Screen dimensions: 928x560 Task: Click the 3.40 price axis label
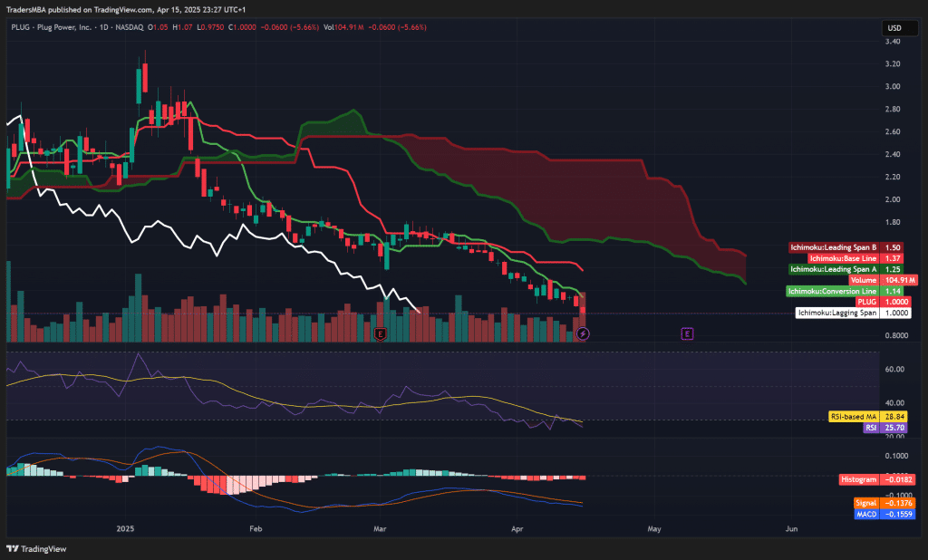tap(893, 42)
